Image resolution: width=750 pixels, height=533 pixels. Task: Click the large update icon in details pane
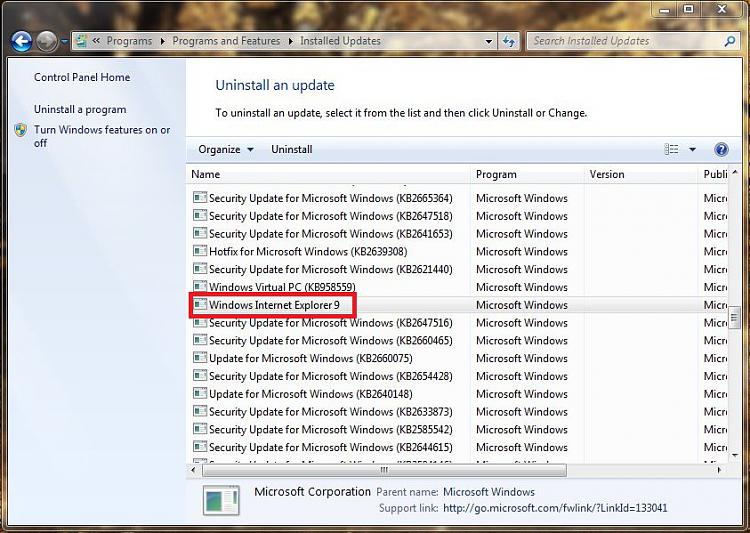pyautogui.click(x=221, y=500)
